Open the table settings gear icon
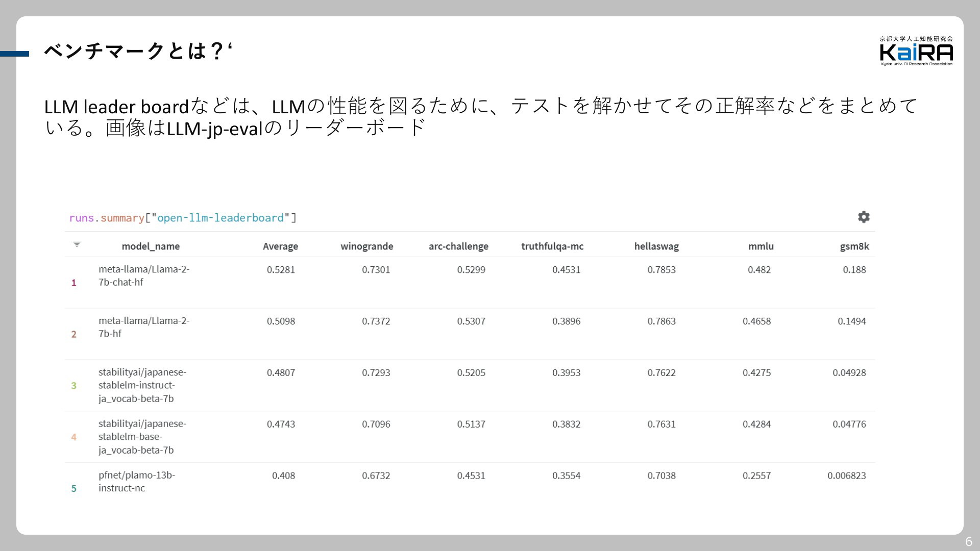The width and height of the screenshot is (980, 551). pyautogui.click(x=864, y=217)
